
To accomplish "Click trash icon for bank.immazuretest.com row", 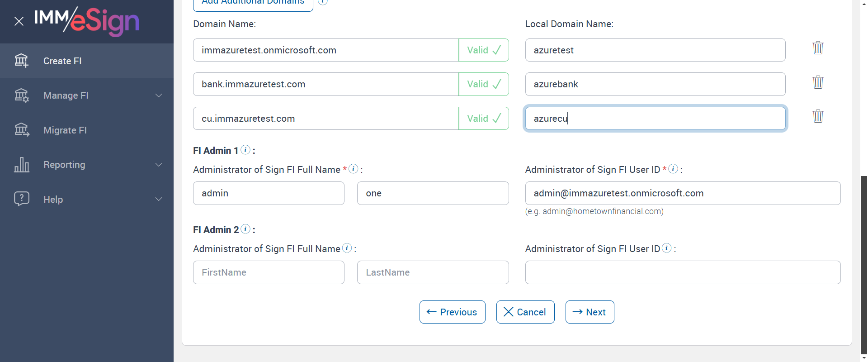I will [x=818, y=82].
